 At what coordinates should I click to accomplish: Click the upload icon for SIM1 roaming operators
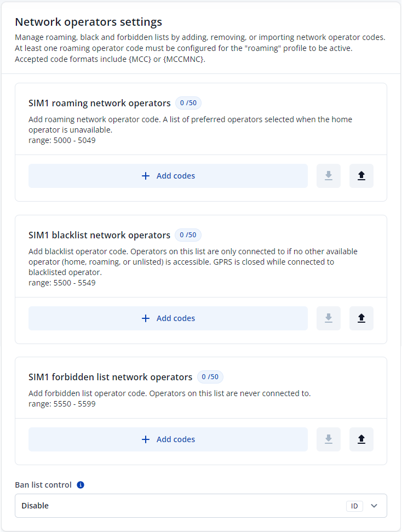tap(361, 176)
